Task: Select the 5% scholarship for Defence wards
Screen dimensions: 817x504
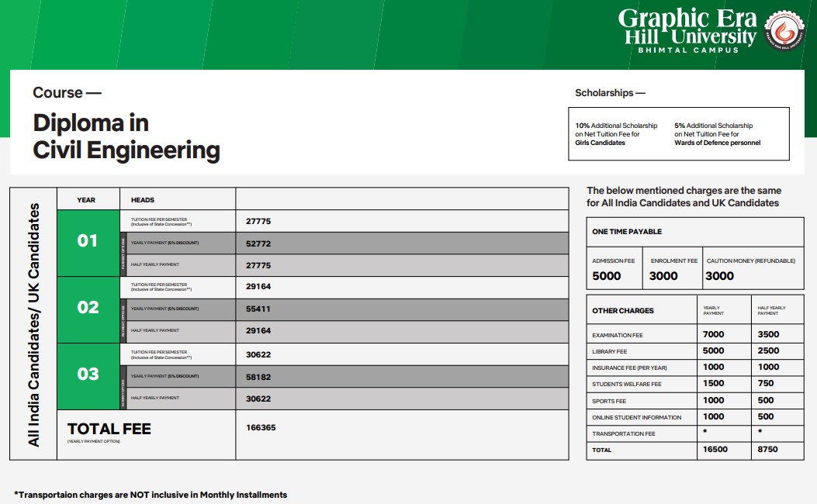Action: point(717,134)
